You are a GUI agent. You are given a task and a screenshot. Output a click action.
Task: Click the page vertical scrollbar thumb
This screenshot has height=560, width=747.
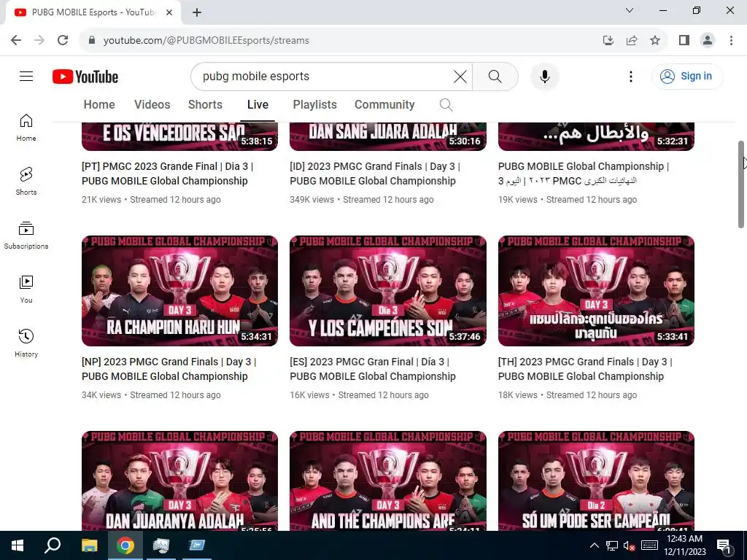741,184
